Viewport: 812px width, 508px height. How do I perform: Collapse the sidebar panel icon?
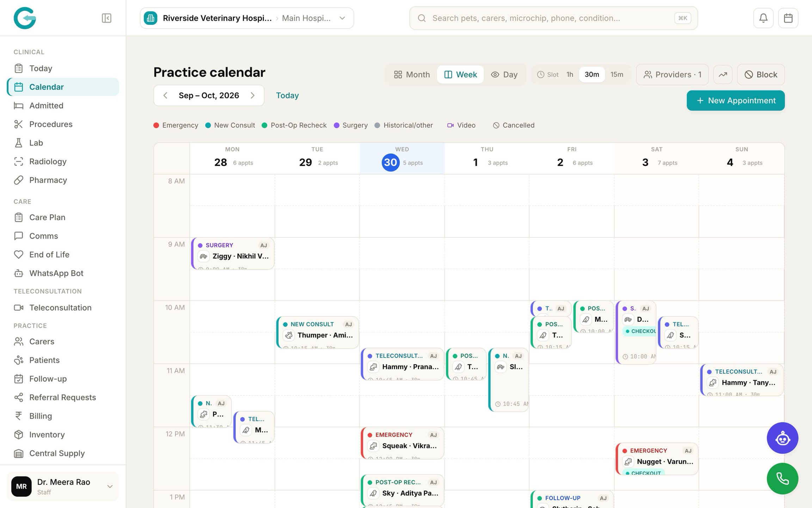point(106,18)
